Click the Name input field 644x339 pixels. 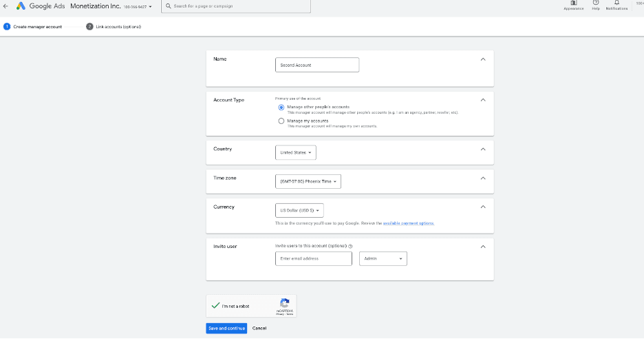tap(317, 65)
